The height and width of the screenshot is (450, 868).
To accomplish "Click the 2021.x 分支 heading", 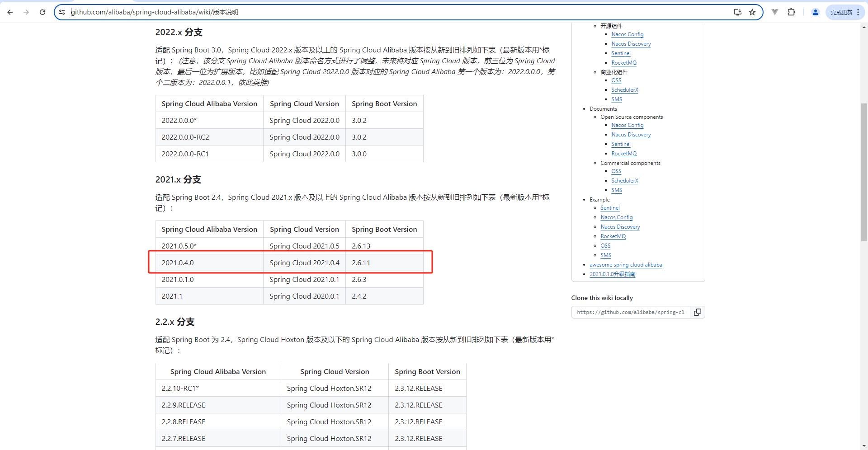I will pos(178,179).
